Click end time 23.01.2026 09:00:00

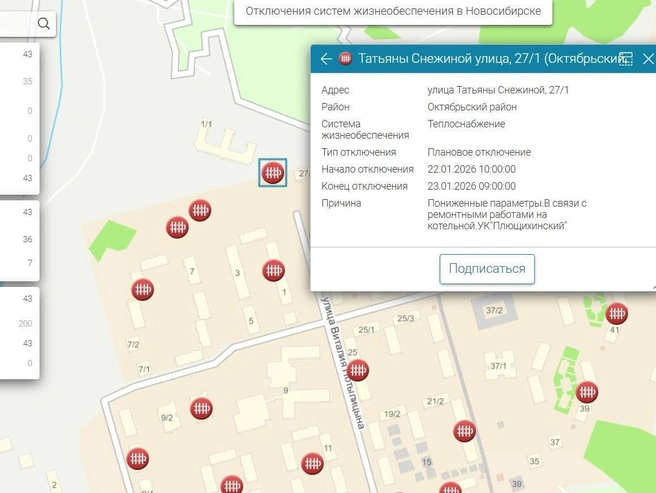472,186
